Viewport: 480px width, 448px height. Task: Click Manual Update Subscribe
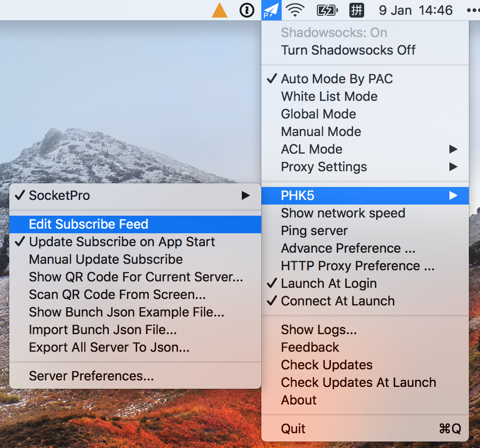(135, 260)
